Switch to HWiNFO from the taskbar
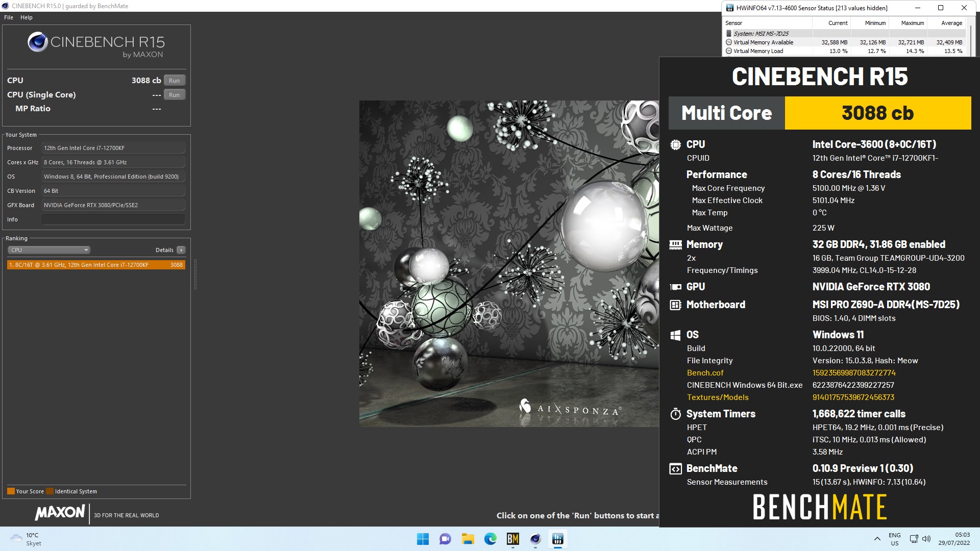This screenshot has width=980, height=551. tap(557, 539)
